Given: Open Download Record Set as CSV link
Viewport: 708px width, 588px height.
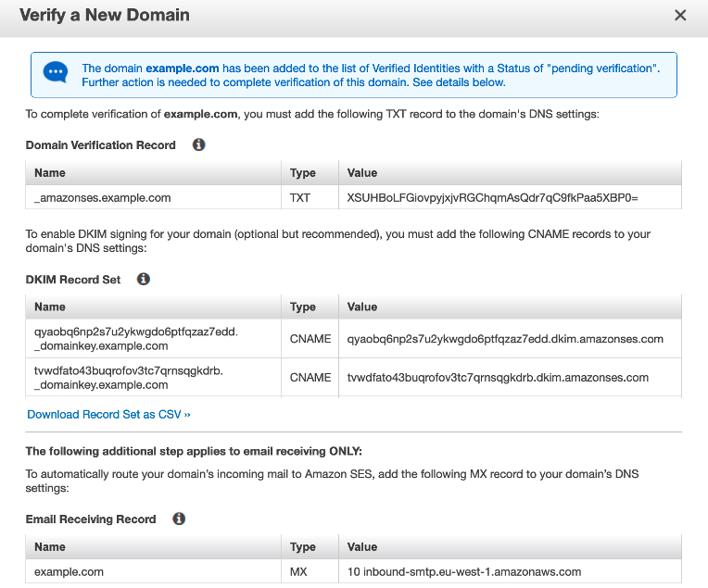Looking at the screenshot, I should [x=108, y=414].
